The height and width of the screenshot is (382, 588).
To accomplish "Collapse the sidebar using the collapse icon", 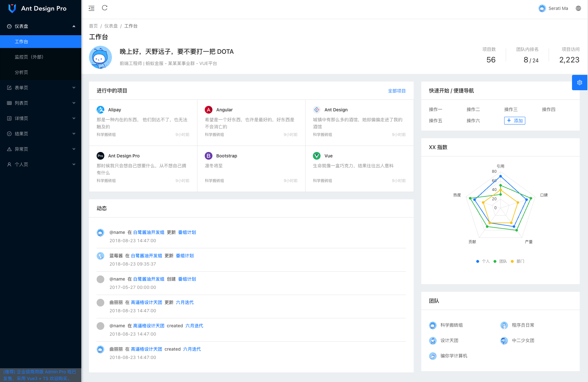I will click(x=91, y=8).
